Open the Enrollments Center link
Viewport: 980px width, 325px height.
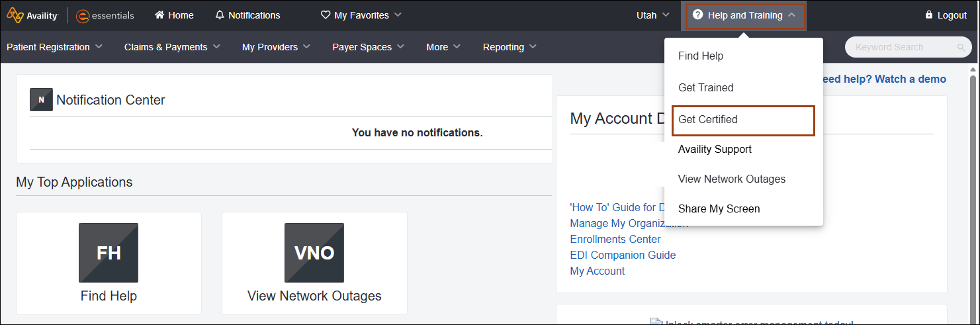click(615, 240)
